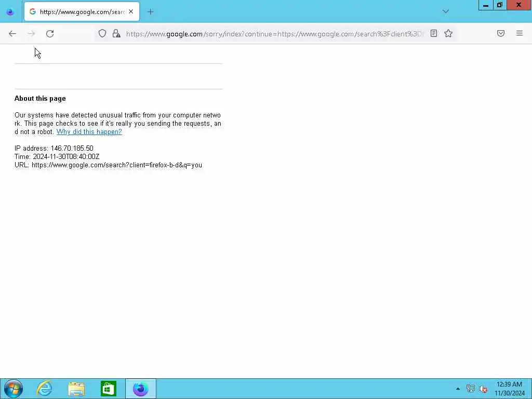Open the tracking protection shield icon

pos(102,33)
